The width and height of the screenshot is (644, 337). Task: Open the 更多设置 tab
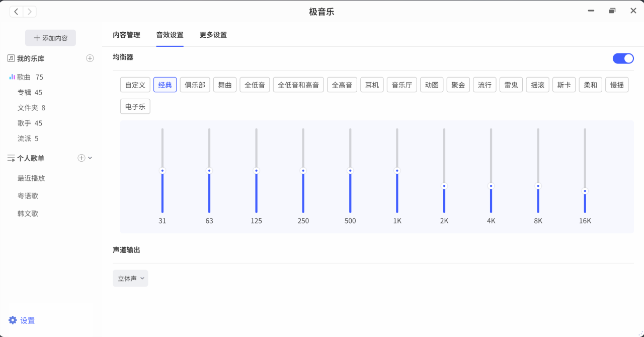(x=213, y=35)
